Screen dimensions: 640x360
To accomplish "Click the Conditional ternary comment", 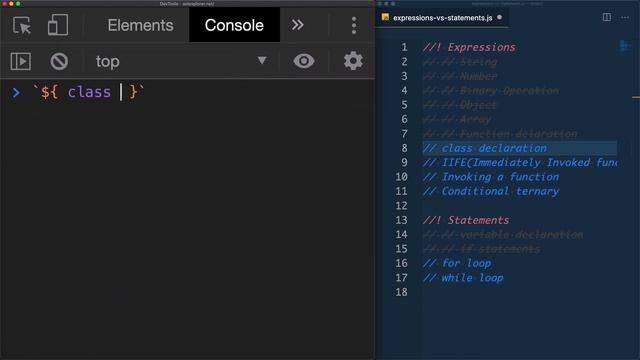I will (491, 191).
